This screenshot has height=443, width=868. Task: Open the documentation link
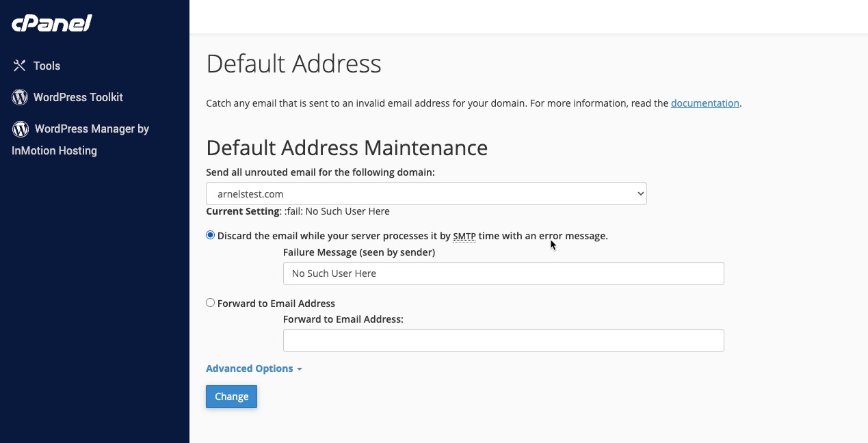tap(705, 103)
